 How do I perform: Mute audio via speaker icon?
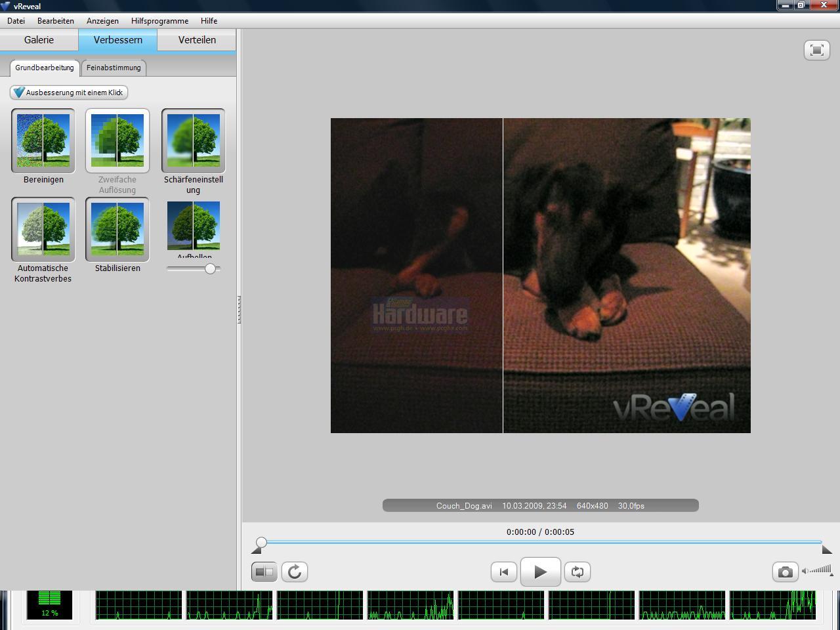[x=805, y=571]
